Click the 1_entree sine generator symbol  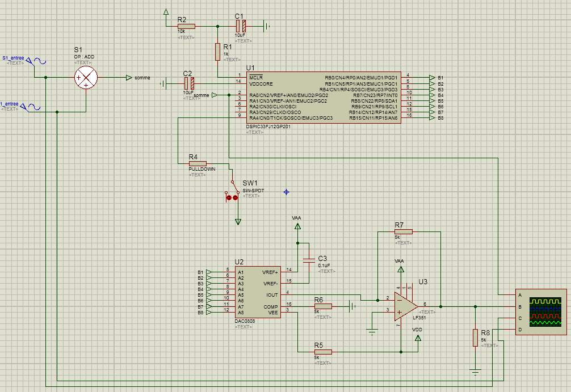30,107
